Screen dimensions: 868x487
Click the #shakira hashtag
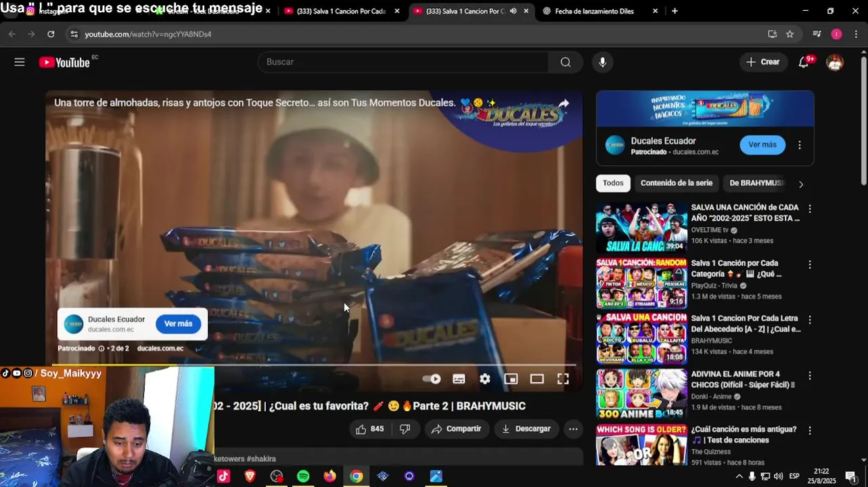pos(261,459)
